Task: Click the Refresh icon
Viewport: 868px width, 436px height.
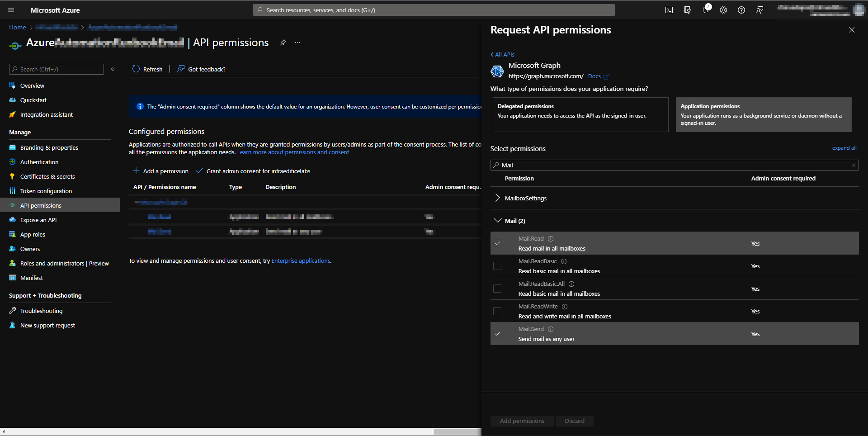Action: (x=136, y=69)
